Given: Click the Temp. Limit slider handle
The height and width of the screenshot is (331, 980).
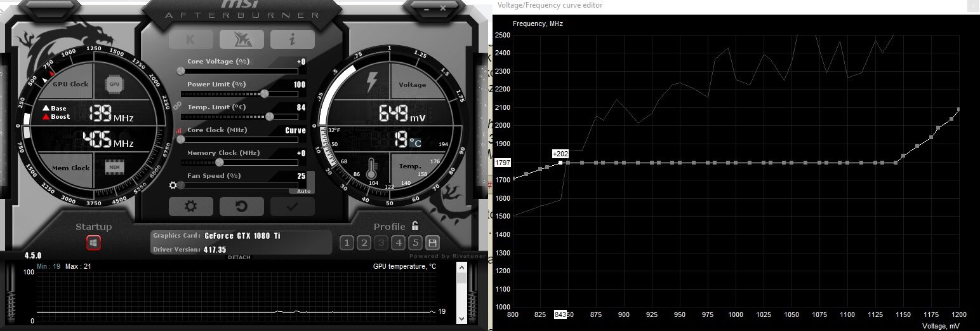Looking at the screenshot, I should (270, 117).
